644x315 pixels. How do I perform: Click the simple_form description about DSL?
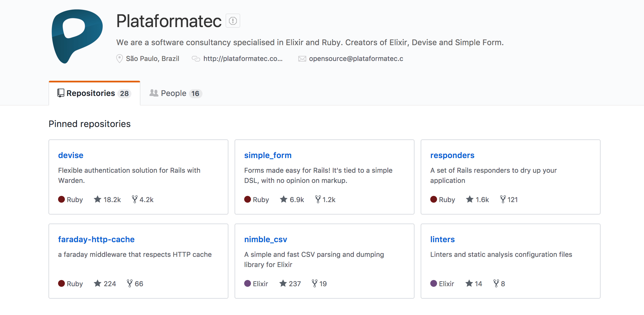(318, 175)
